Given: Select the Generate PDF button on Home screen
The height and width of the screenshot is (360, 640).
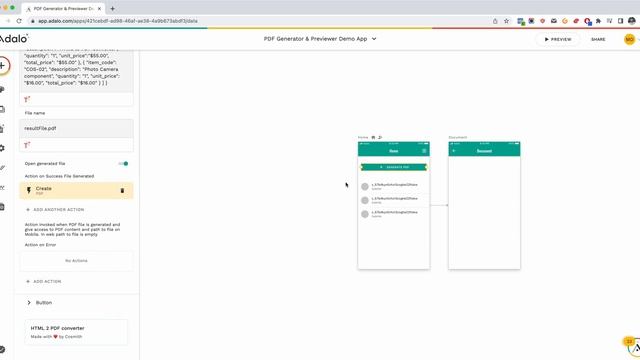Looking at the screenshot, I should [x=394, y=167].
